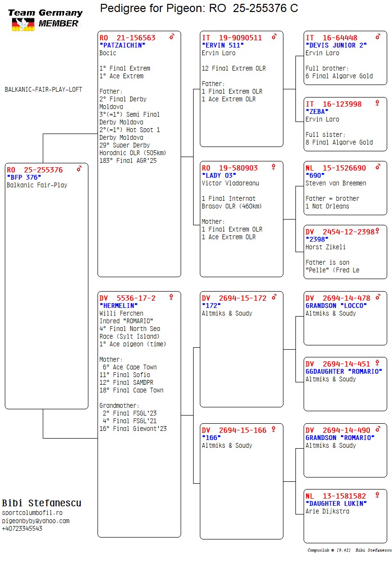
Task: Click the pedigree title heading
Action: [x=199, y=8]
